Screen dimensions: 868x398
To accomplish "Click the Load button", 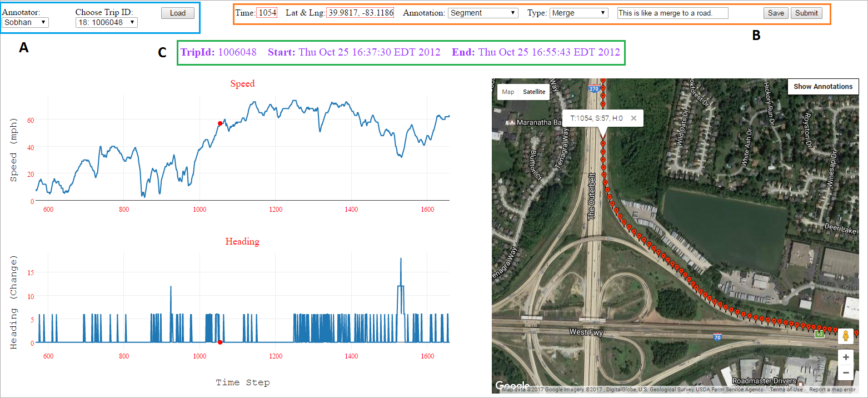I will [178, 13].
